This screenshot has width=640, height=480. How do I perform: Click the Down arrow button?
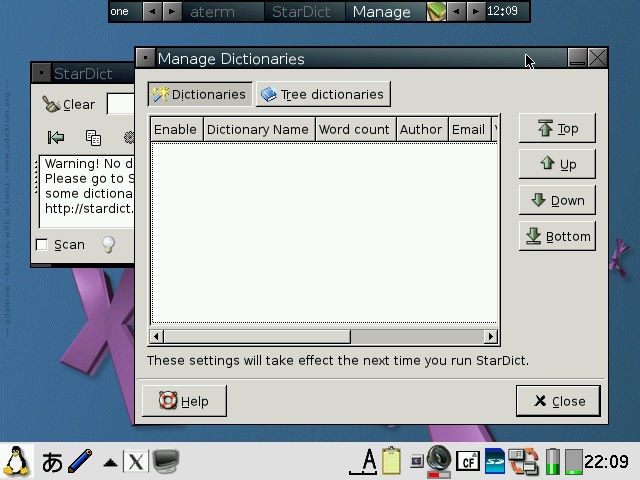[x=557, y=200]
